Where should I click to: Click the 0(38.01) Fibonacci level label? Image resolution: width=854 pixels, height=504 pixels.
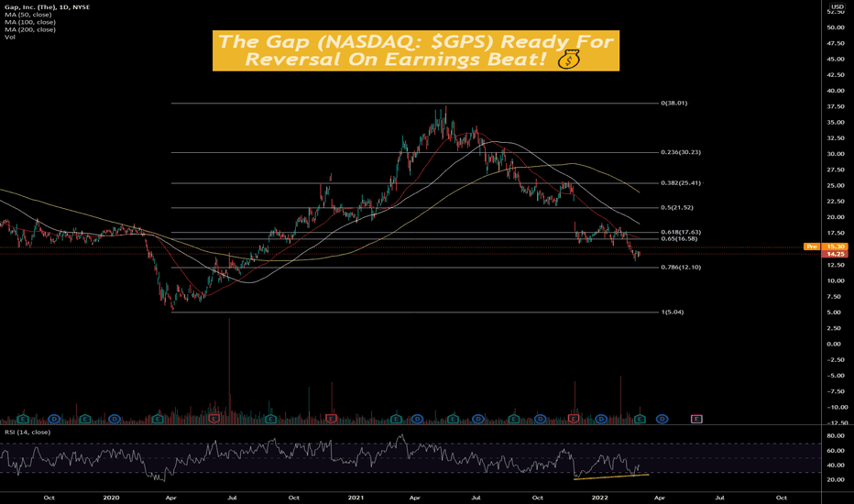[x=673, y=103]
